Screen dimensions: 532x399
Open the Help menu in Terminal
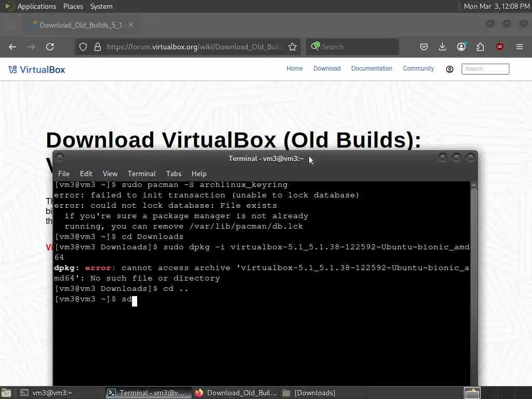pos(199,174)
